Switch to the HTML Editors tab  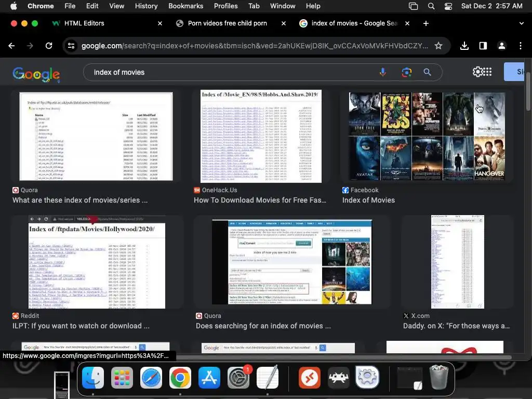[107, 23]
